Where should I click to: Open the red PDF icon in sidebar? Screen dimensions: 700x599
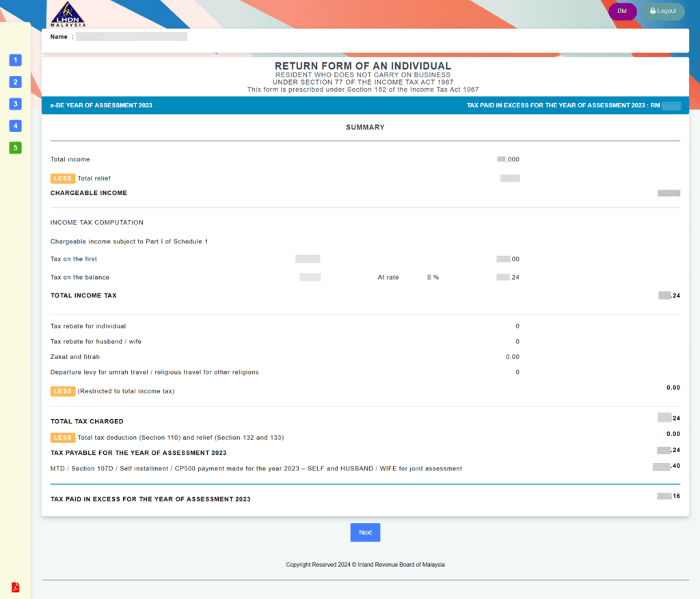pos(15,587)
